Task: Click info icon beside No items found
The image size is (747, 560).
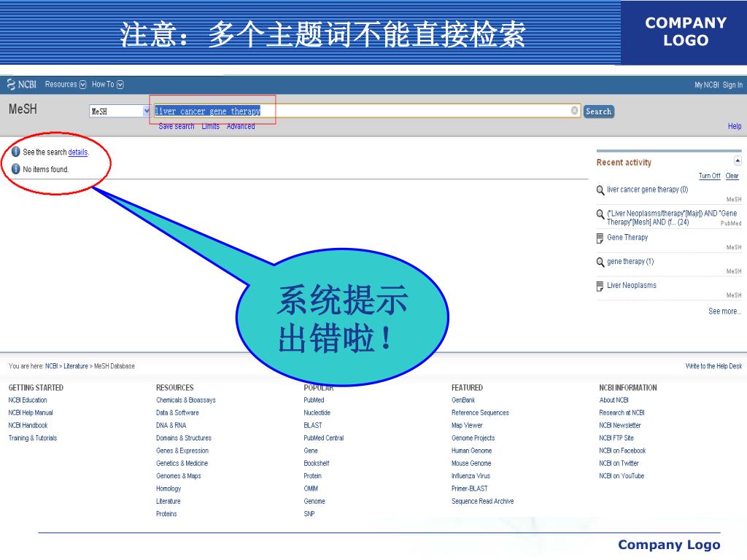Action: (16, 169)
